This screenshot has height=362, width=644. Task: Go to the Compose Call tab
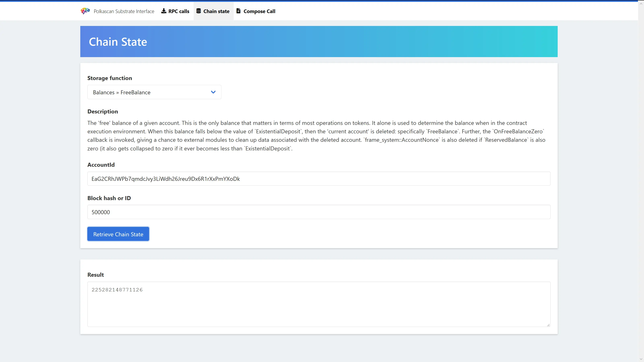point(259,11)
